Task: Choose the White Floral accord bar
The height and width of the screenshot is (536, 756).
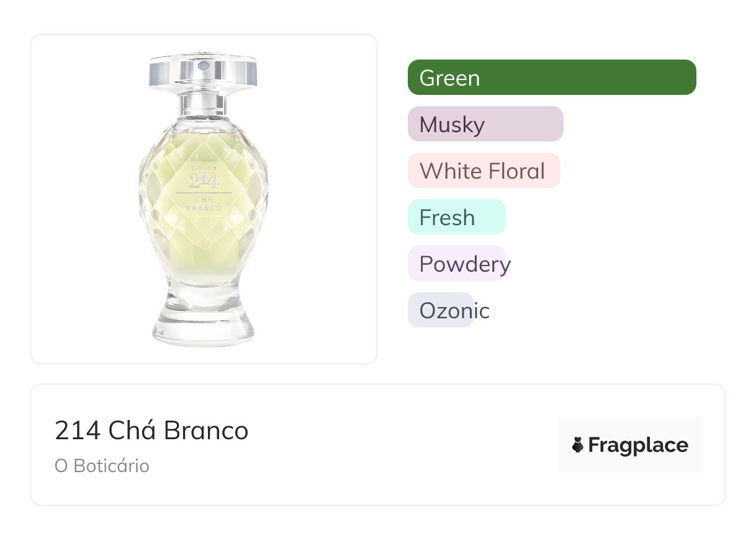Action: point(484,171)
